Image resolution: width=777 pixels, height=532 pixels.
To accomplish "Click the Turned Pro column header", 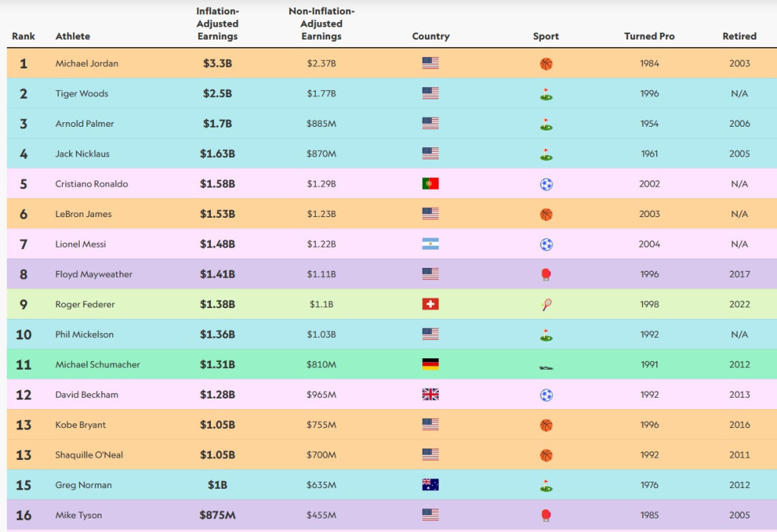I will coord(649,36).
